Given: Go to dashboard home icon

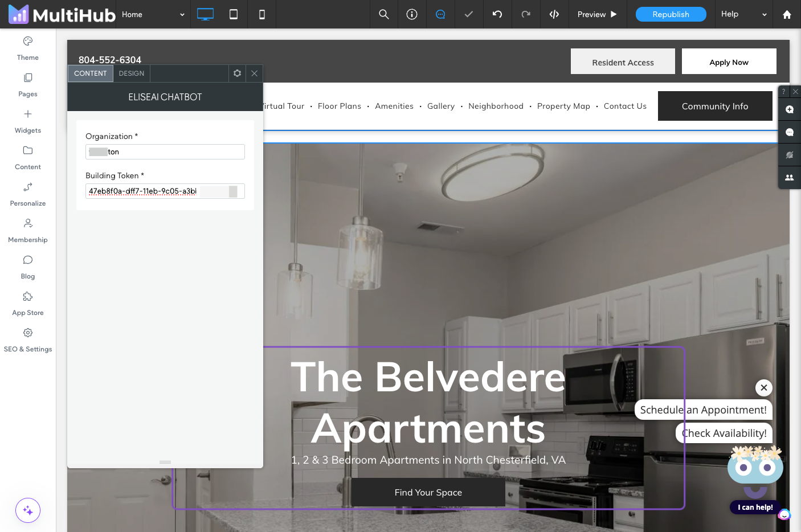Looking at the screenshot, I should (787, 14).
